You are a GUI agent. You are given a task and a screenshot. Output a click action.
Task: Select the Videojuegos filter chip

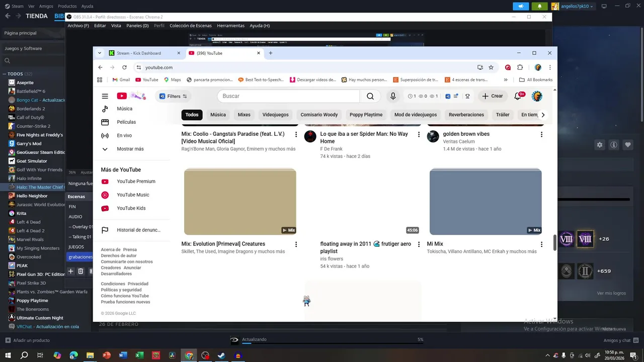(275, 115)
